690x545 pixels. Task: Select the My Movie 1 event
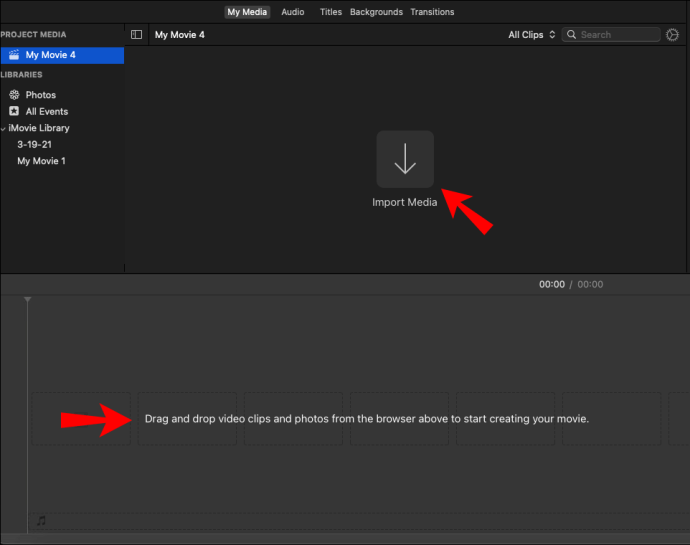click(x=41, y=161)
